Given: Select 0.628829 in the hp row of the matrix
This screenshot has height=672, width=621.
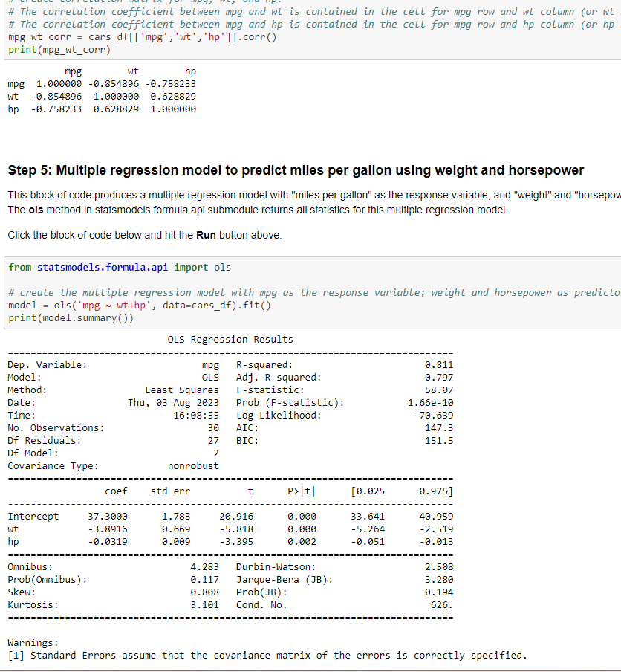Looking at the screenshot, I should click(x=116, y=109).
